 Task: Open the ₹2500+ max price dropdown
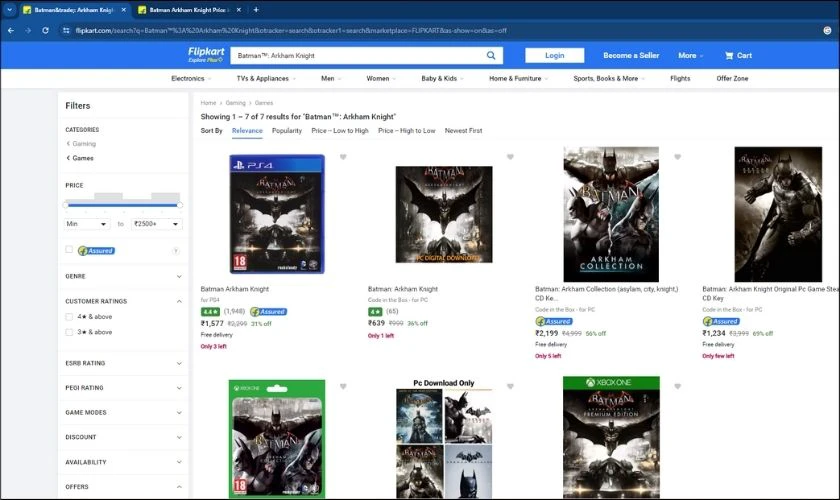coord(156,224)
